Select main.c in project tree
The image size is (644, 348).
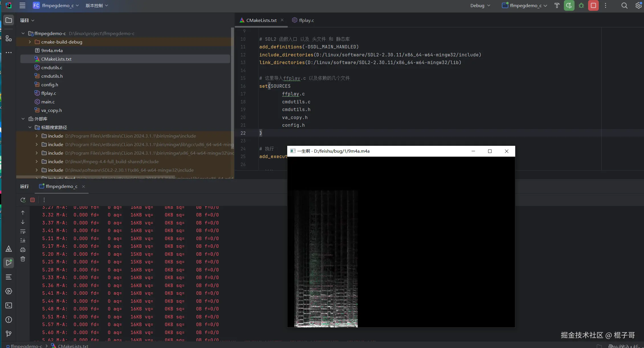tap(48, 102)
